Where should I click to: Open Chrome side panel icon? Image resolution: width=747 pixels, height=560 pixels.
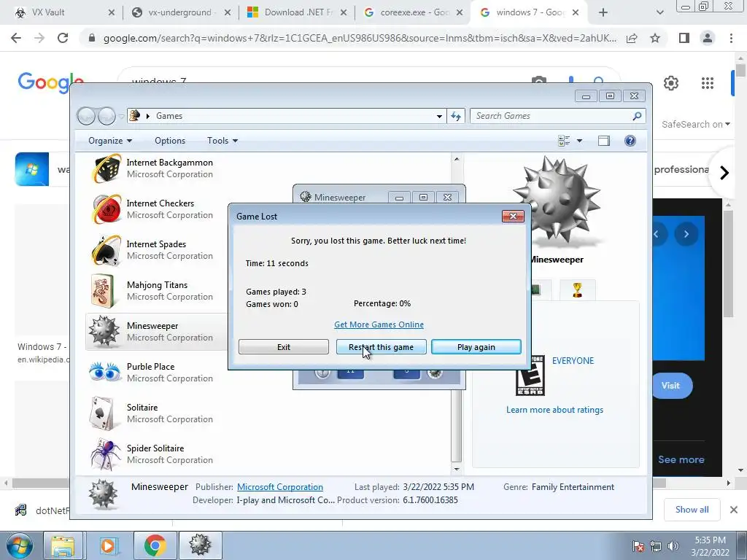tap(684, 38)
